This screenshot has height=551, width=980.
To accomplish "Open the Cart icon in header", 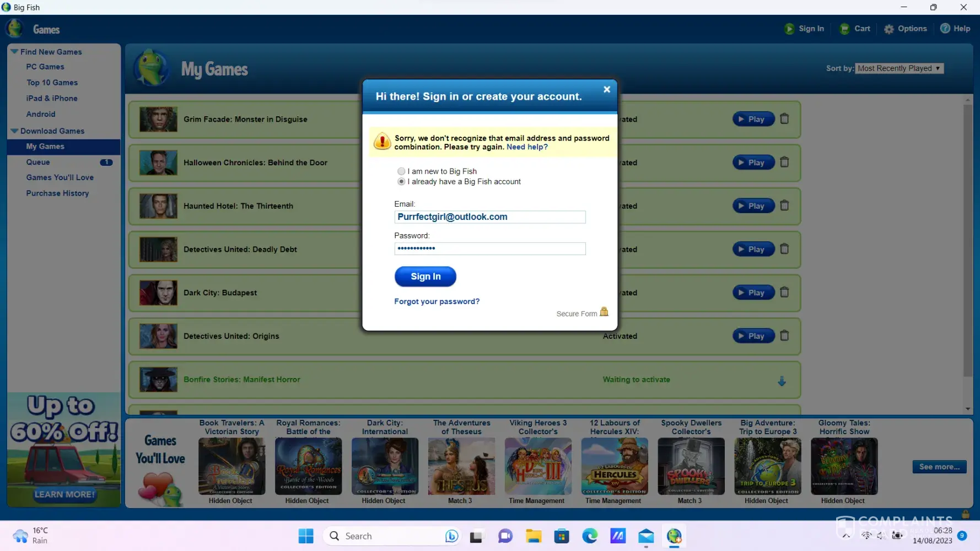I will [854, 29].
